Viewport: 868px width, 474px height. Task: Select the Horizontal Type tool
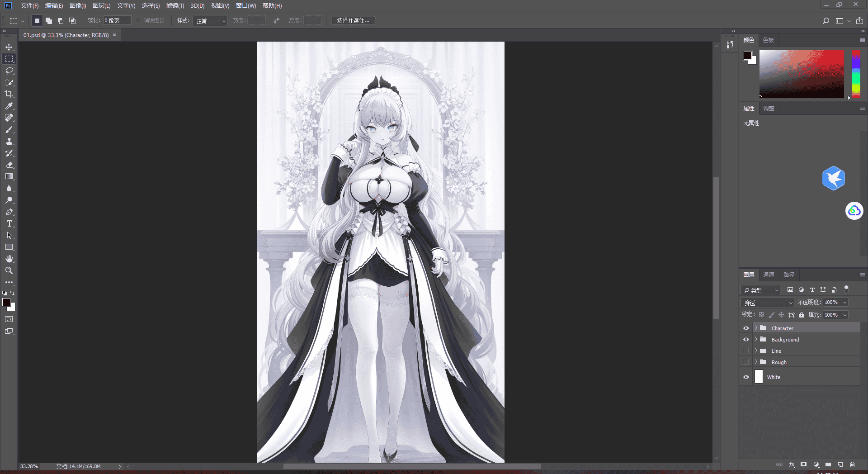(x=9, y=223)
